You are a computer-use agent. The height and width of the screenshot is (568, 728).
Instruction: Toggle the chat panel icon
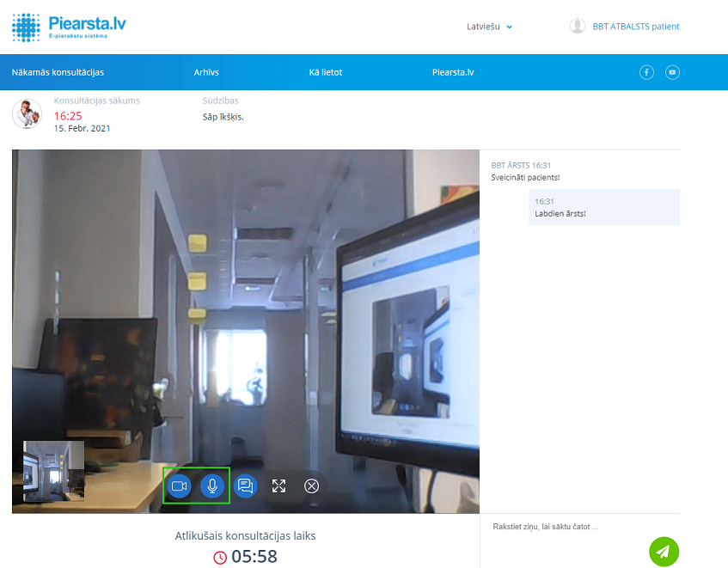[246, 486]
